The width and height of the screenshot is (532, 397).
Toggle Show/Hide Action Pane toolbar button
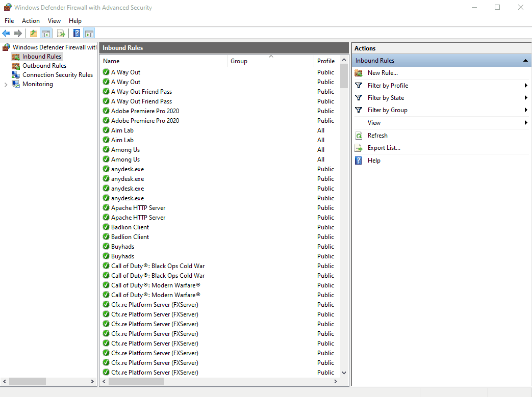click(89, 34)
